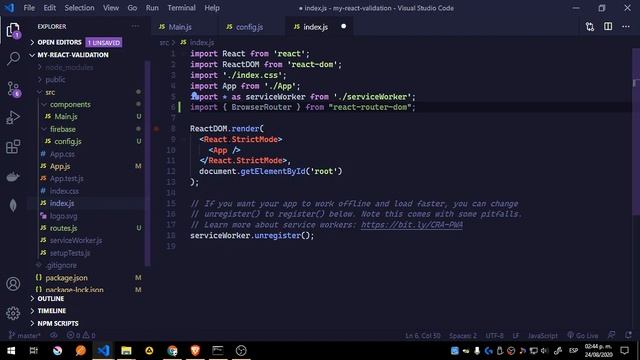Image resolution: width=640 pixels, height=360 pixels.
Task: Open Windows Start menu
Action: 11,351
